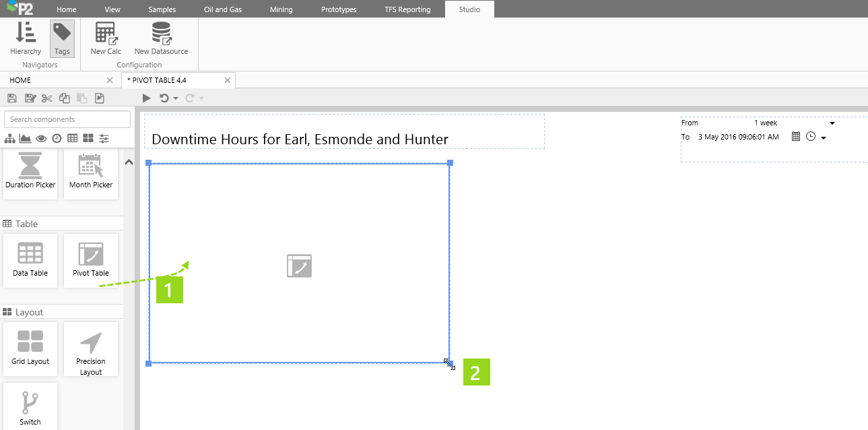Select the Grid Layout component
Viewport: 868px width, 430px height.
[x=30, y=348]
